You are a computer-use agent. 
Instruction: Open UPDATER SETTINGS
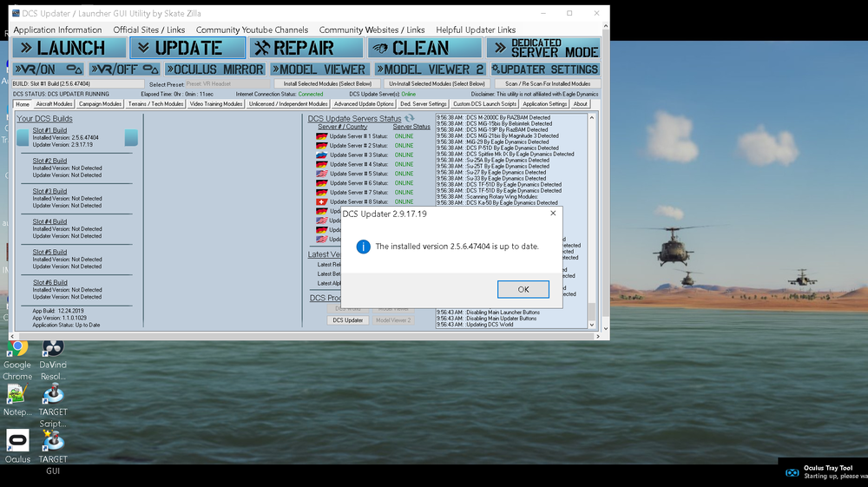(545, 69)
